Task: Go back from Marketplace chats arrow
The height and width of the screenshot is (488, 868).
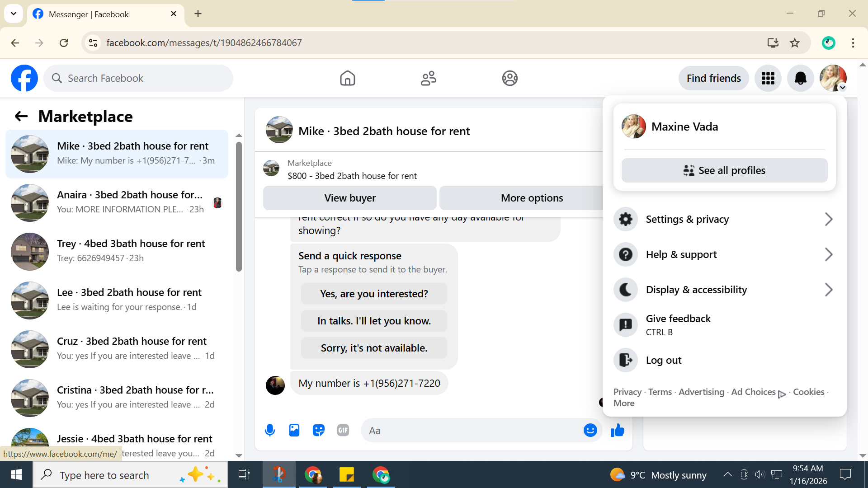Action: [x=21, y=117]
